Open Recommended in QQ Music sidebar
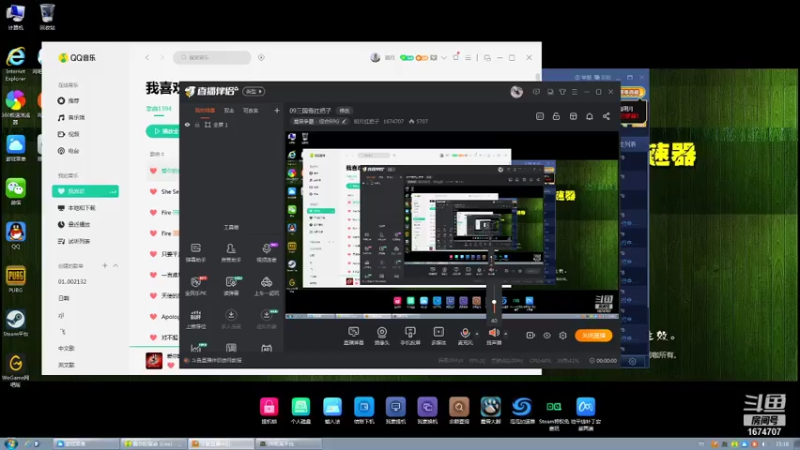 69,101
